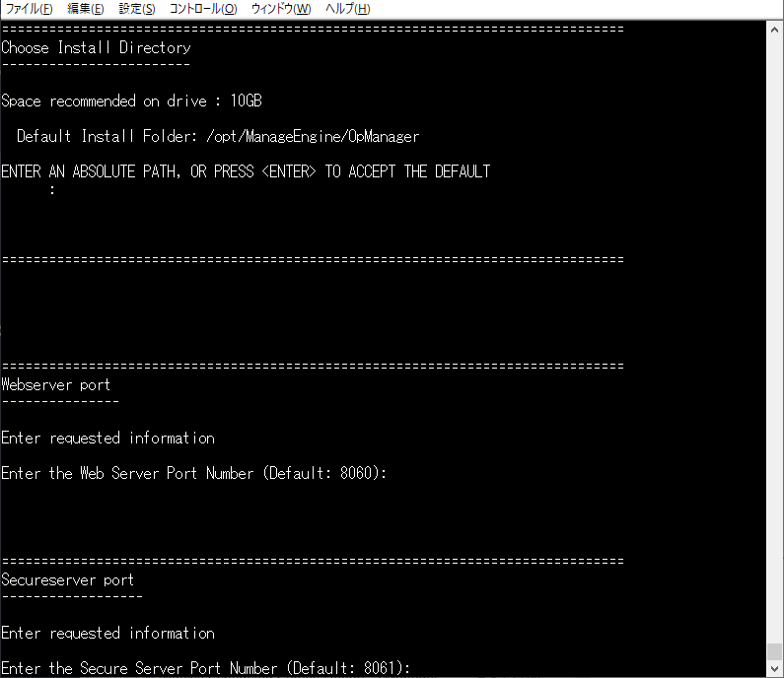Screen dimensions: 784x678
Task: Open the コントロール(O) menu
Action: click(203, 9)
